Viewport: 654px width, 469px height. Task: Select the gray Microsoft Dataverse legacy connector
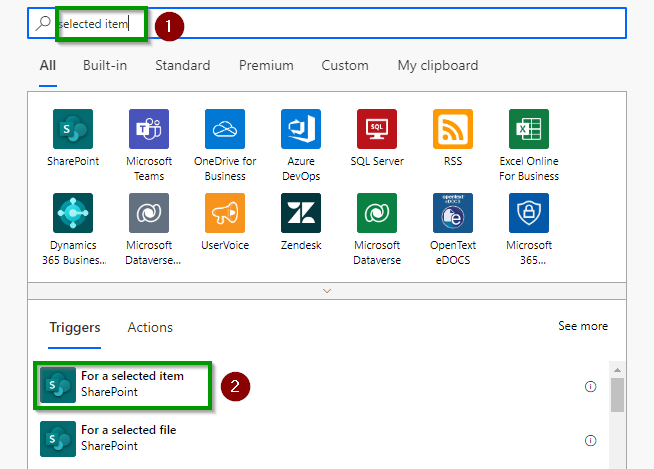[149, 213]
